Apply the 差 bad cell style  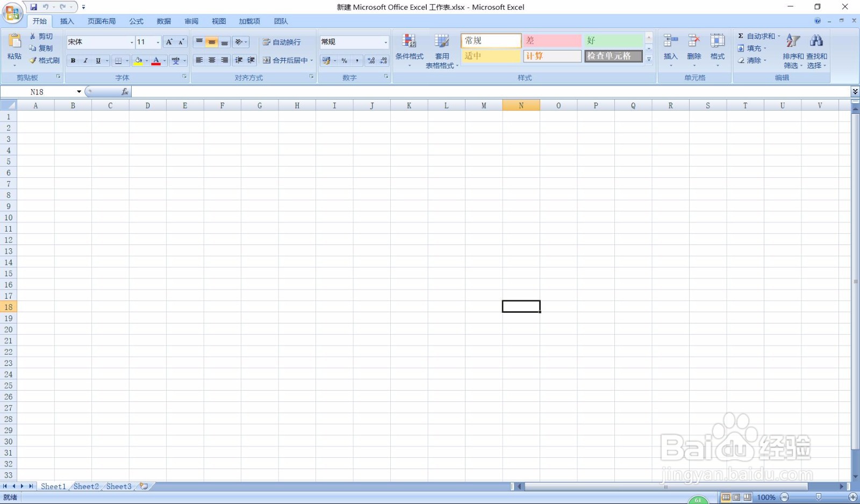552,41
